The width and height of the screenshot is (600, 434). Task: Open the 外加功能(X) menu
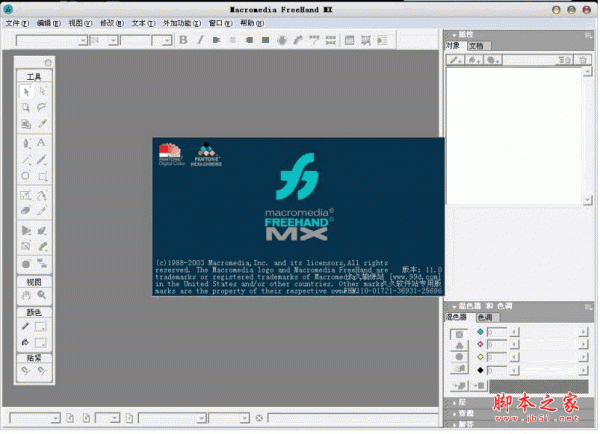[x=182, y=23]
